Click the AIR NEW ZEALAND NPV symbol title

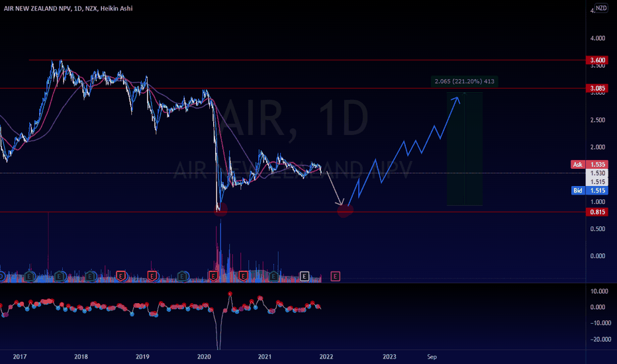point(37,8)
